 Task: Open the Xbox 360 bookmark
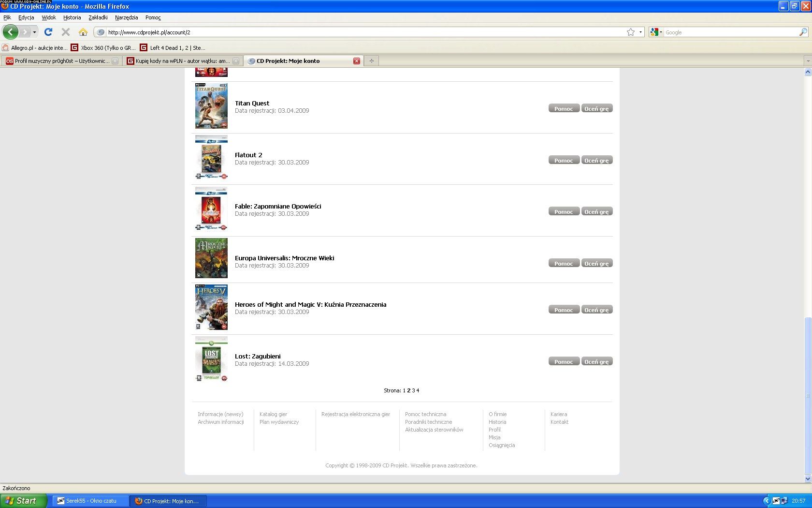point(103,48)
